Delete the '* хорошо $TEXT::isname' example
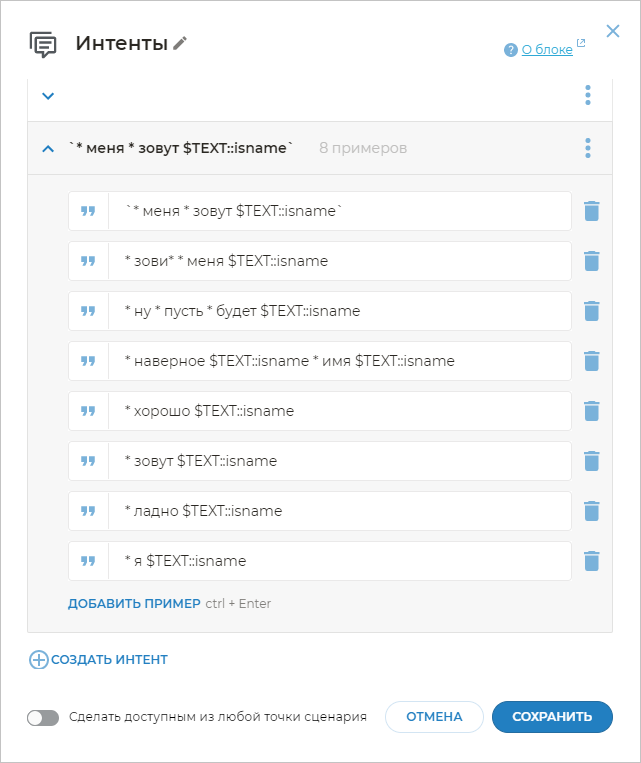This screenshot has height=763, width=641. click(591, 411)
